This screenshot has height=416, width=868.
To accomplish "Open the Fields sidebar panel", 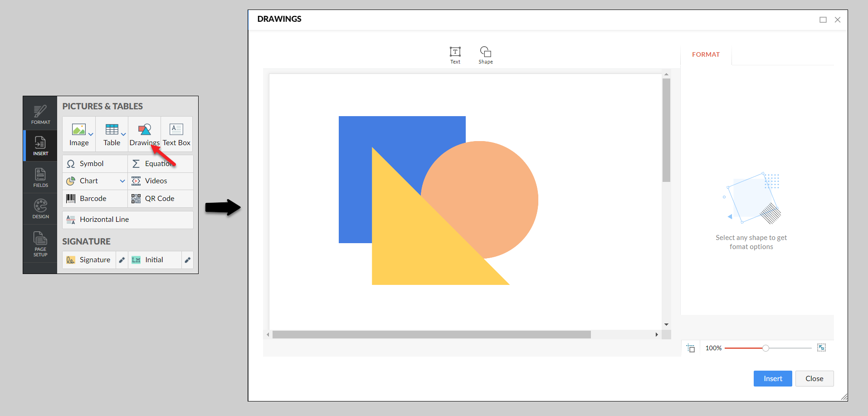I will [40, 177].
